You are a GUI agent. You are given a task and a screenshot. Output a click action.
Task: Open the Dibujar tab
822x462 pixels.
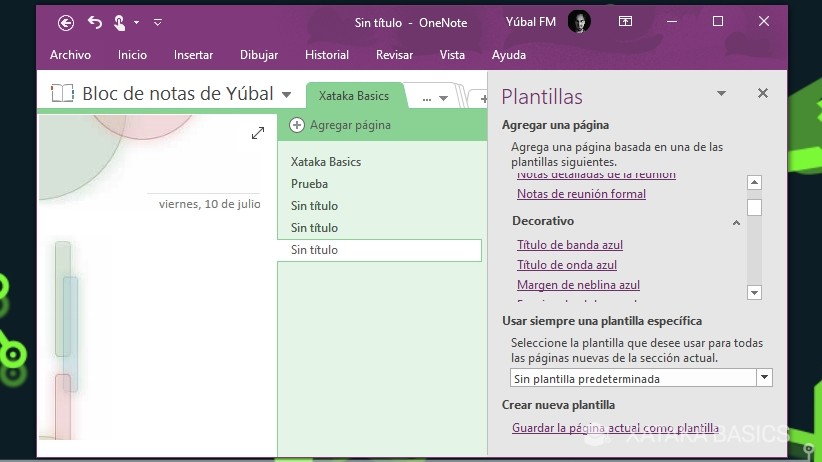pos(259,55)
